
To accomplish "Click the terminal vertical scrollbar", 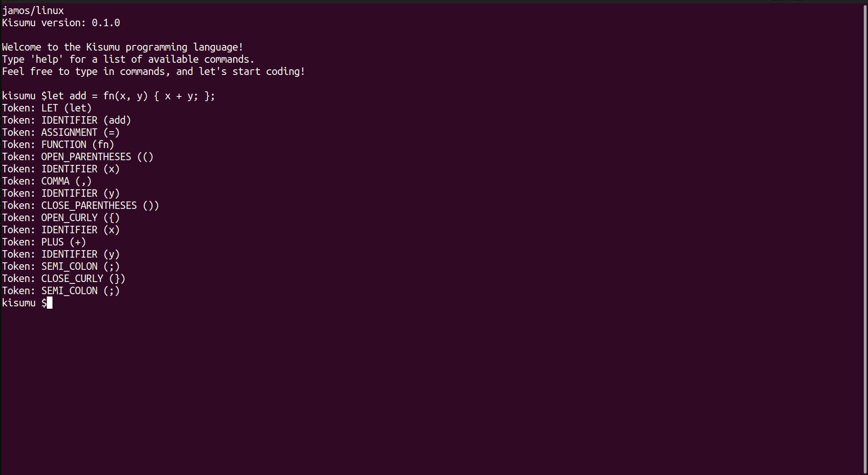I will (x=864, y=239).
